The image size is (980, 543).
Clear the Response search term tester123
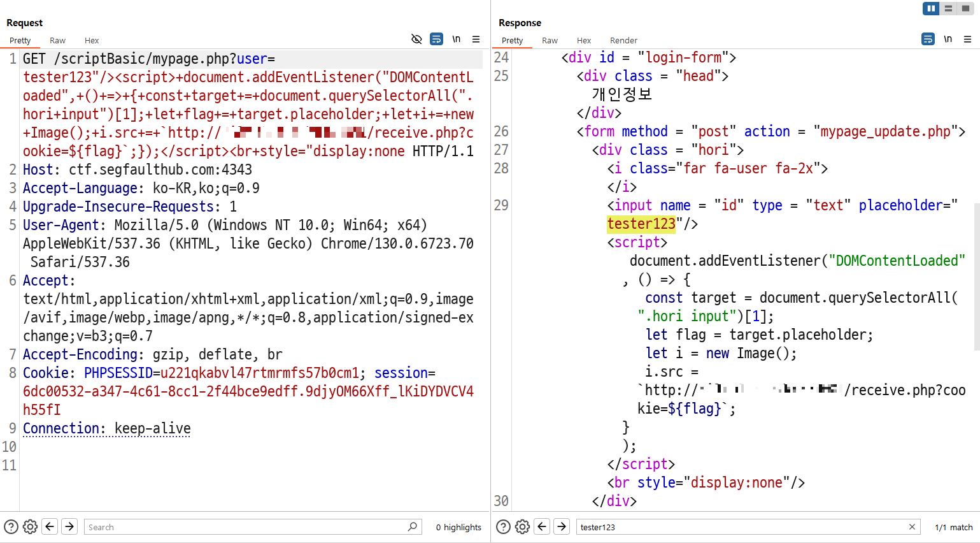[x=912, y=526]
